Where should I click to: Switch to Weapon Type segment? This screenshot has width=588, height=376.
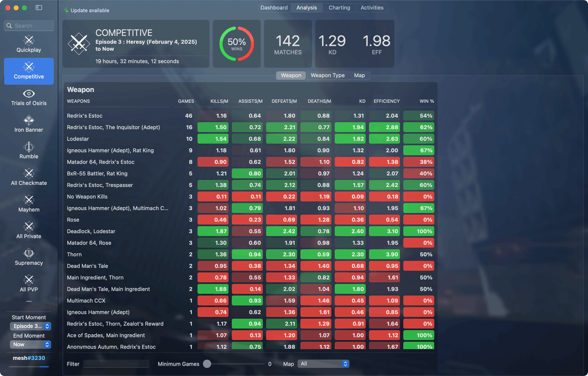[x=327, y=75]
